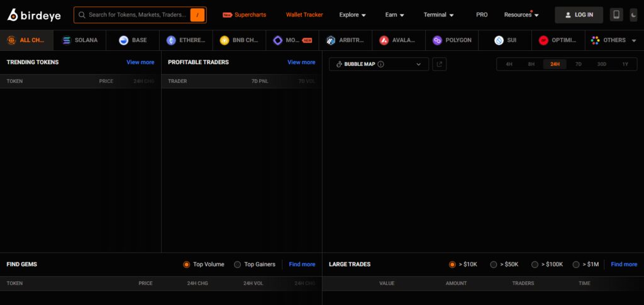644x305 pixels.
Task: Click the New badge beside Supercharts
Action: point(227,14)
